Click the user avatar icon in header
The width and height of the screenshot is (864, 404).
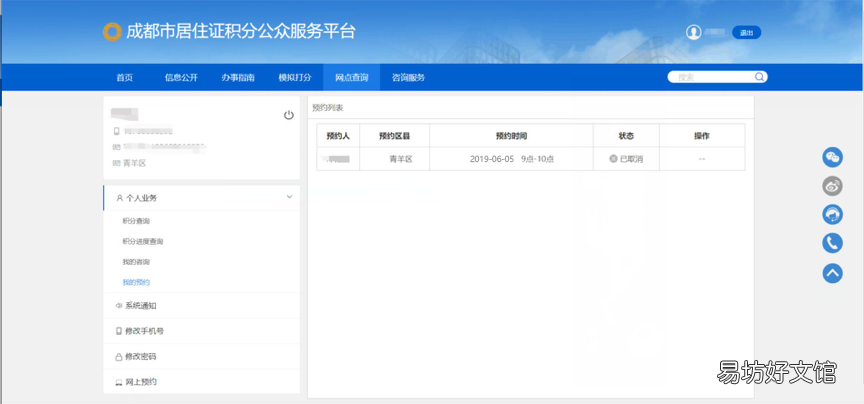click(693, 33)
